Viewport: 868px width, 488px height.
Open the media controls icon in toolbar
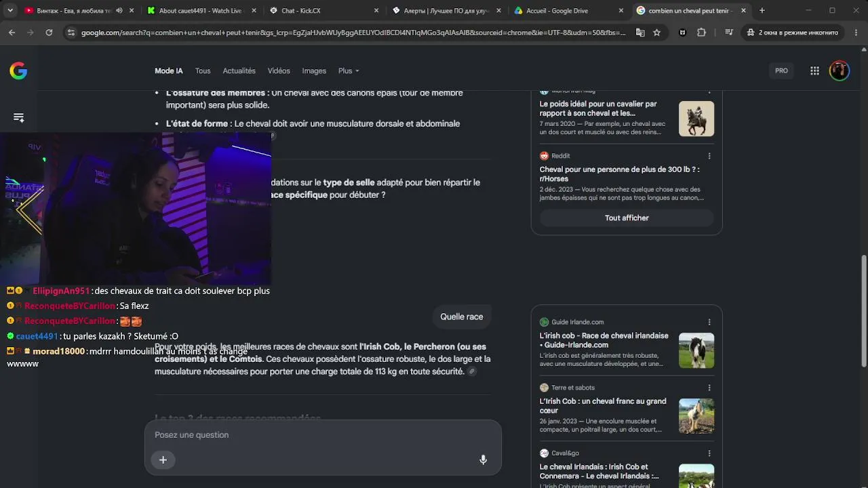(x=729, y=33)
